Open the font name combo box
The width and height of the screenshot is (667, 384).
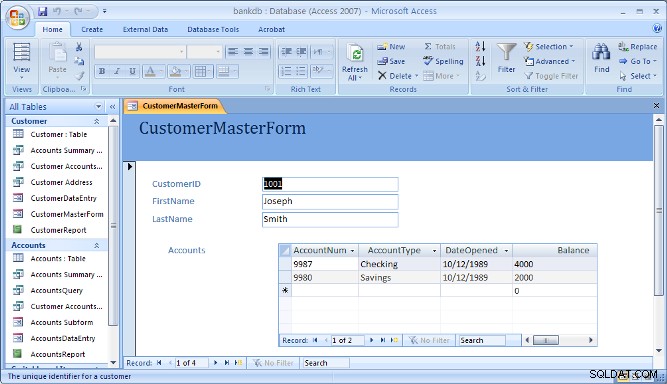pos(140,51)
